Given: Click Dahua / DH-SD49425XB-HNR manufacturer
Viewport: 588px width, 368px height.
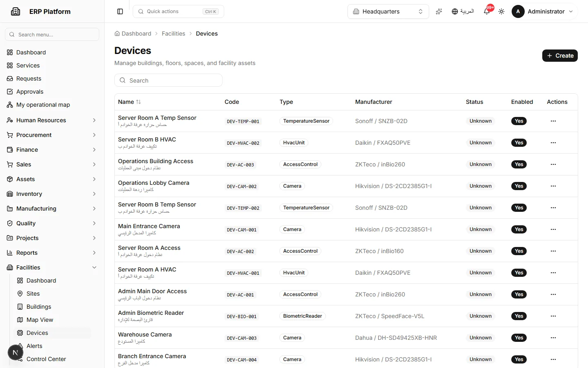Looking at the screenshot, I should pos(396,338).
